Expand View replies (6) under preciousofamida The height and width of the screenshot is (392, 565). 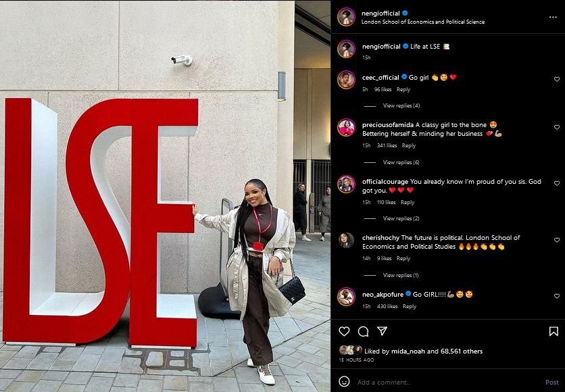[401, 162]
